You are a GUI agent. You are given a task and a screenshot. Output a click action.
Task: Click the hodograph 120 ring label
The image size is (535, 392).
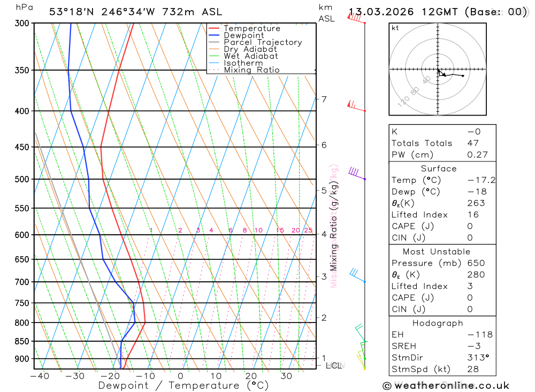403,101
